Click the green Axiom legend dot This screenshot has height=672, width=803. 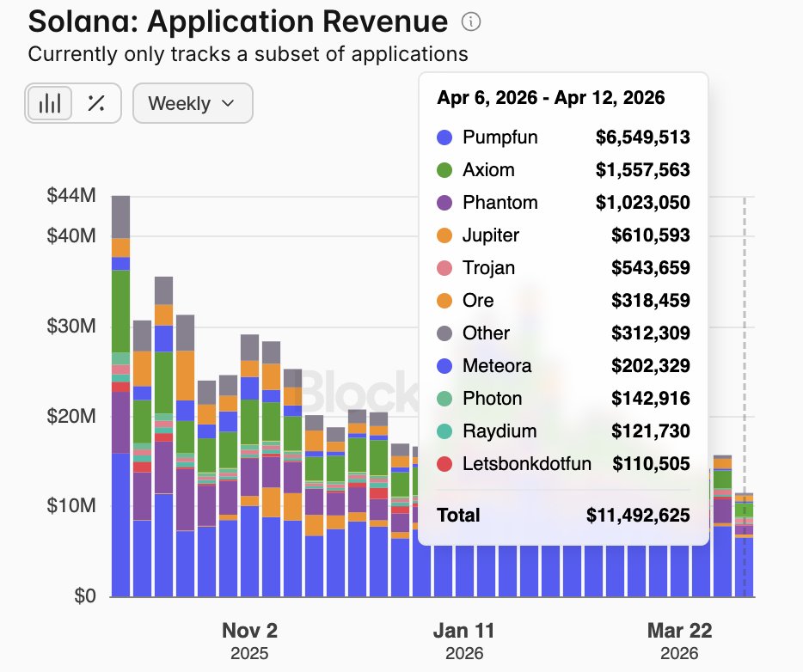pyautogui.click(x=444, y=170)
